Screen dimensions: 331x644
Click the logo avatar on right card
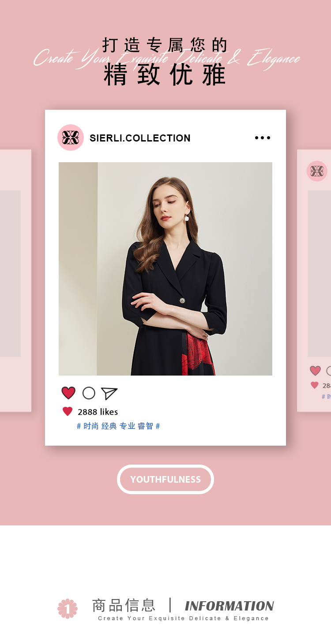click(x=317, y=171)
